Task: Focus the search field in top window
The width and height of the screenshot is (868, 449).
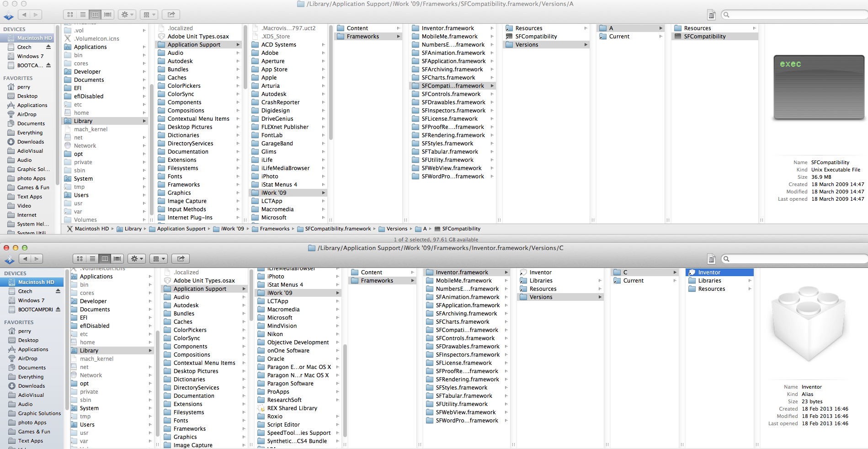Action: click(x=794, y=15)
